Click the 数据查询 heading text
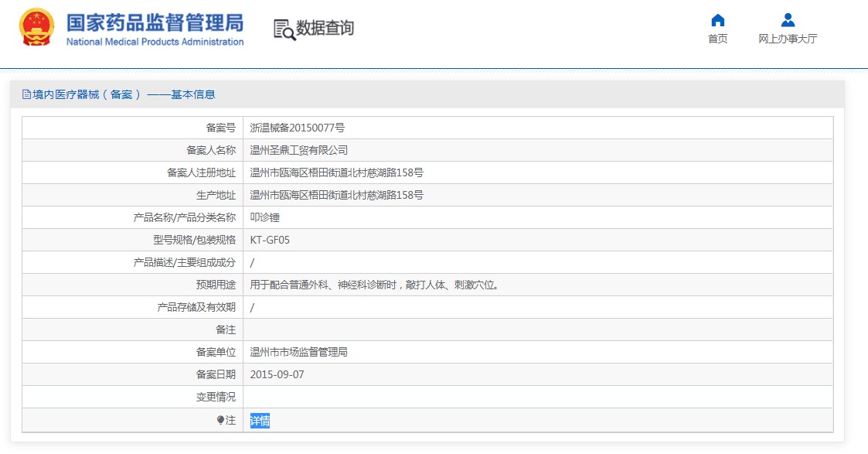868x454 pixels. click(x=325, y=28)
